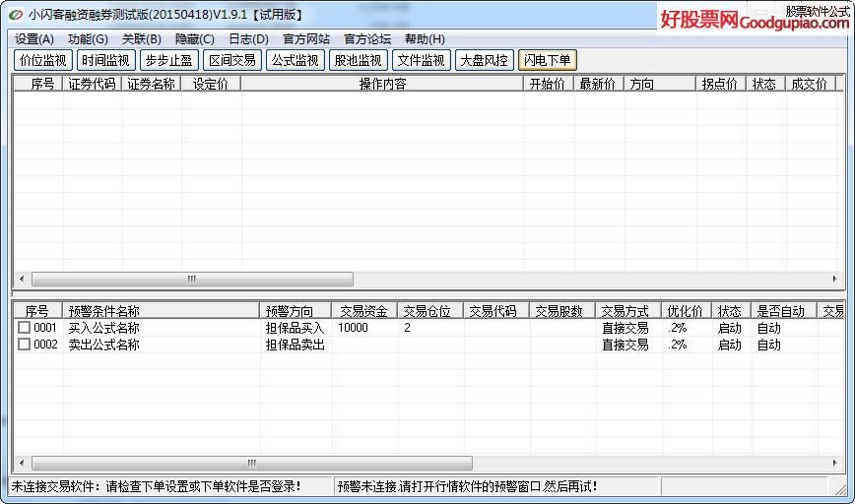Click the 预警条件名称 column header
Screen dimensions: 855x504
[161, 311]
